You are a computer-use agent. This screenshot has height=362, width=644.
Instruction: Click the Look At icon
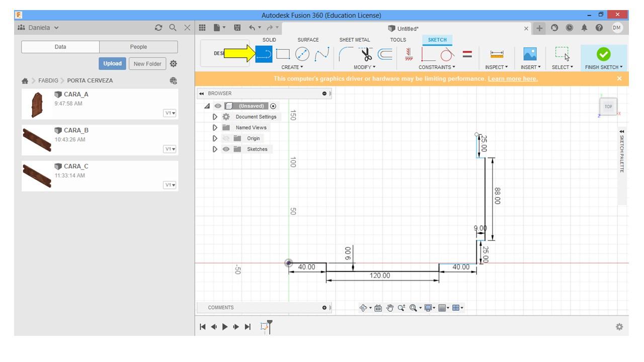pos(378,308)
